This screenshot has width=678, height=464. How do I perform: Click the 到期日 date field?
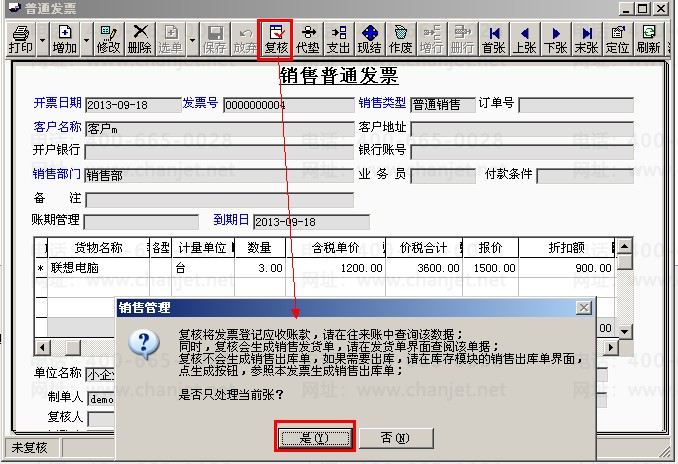click(311, 222)
